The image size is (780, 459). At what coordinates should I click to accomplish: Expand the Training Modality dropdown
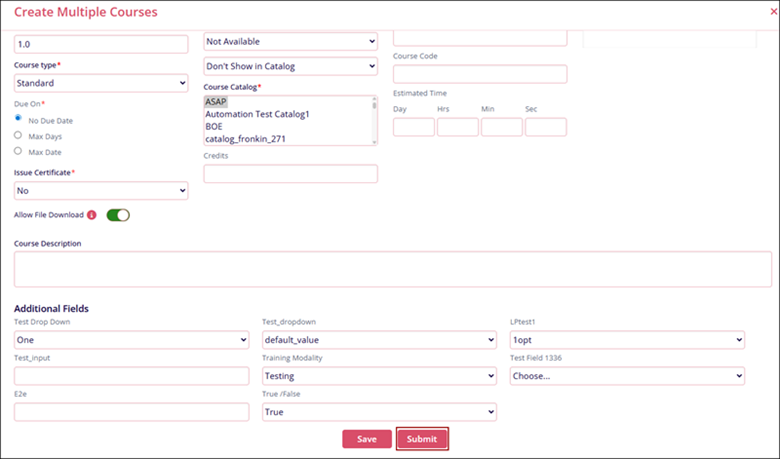coord(379,376)
